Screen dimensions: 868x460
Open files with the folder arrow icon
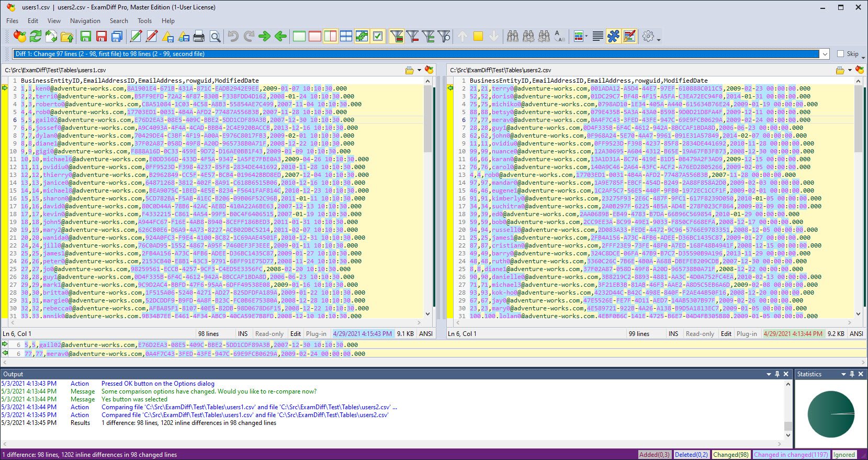pos(67,36)
